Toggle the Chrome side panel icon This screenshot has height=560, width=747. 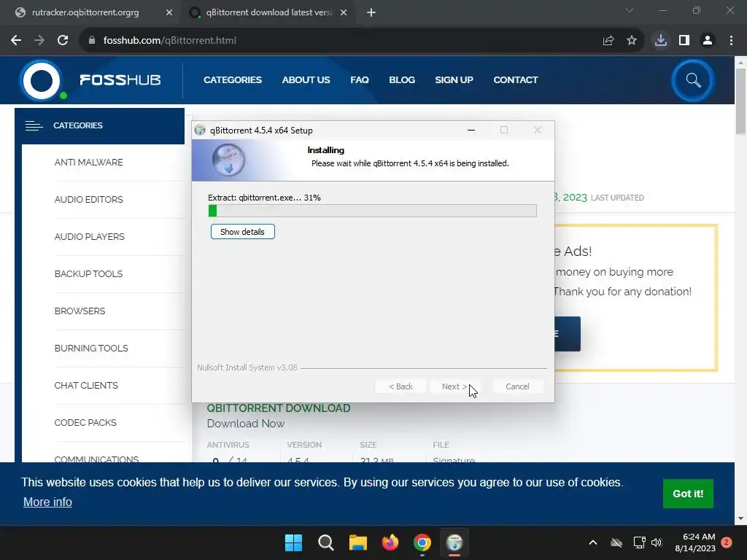pos(684,41)
